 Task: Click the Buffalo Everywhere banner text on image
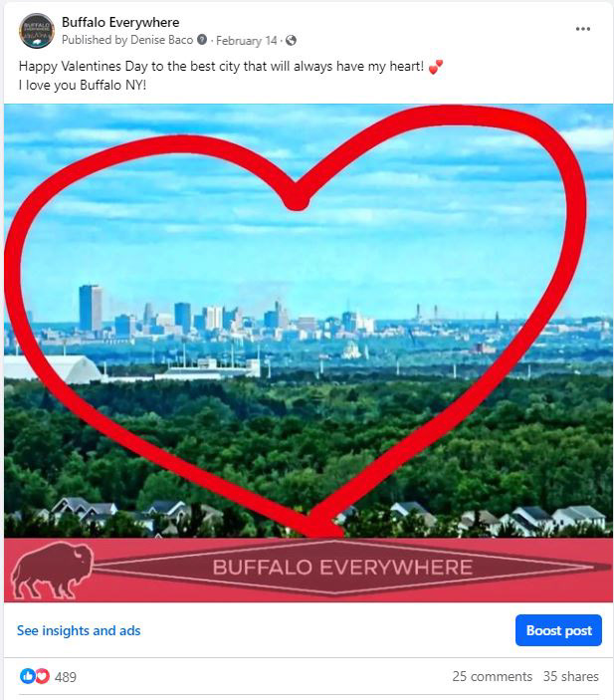coord(342,568)
